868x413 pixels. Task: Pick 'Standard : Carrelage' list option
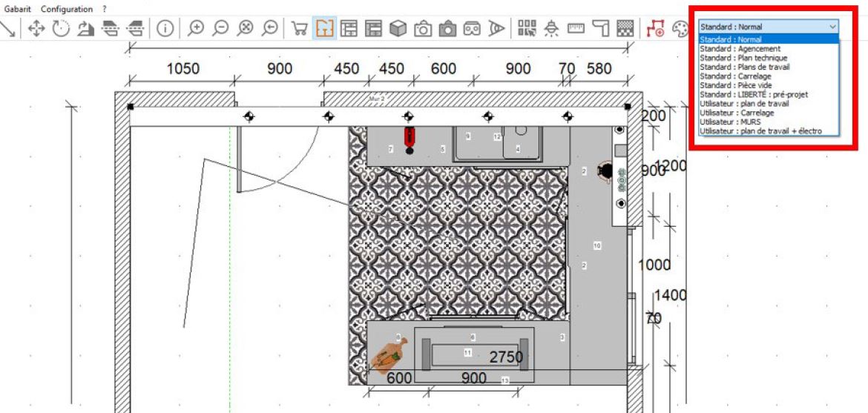pos(735,76)
